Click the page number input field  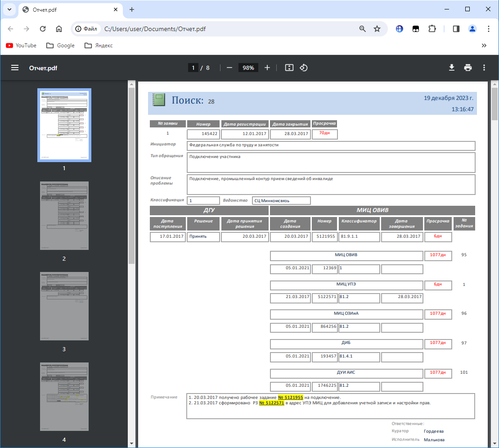pyautogui.click(x=193, y=68)
